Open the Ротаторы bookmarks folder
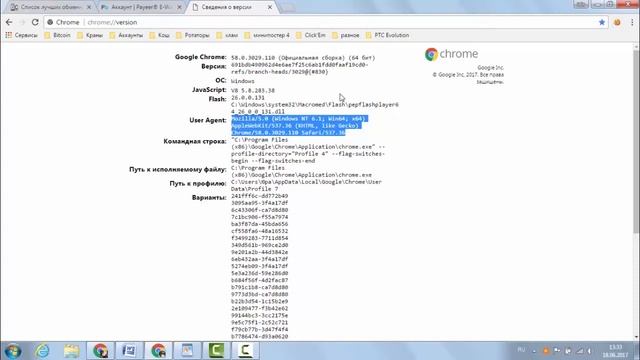 (193, 36)
